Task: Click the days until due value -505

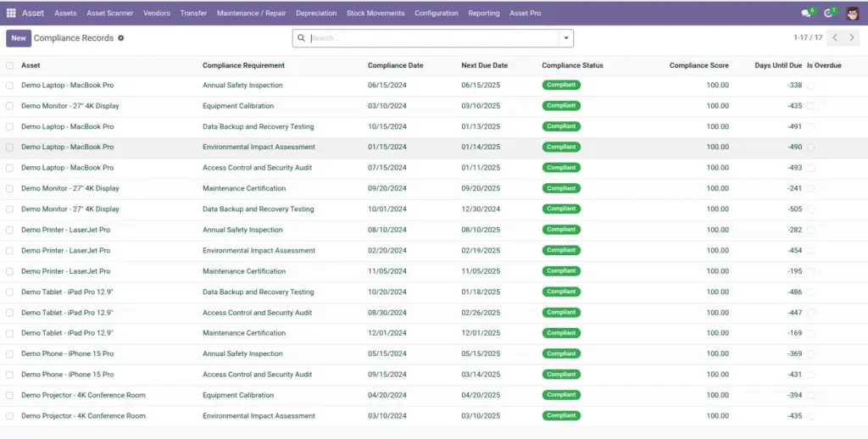Action: [x=794, y=209]
